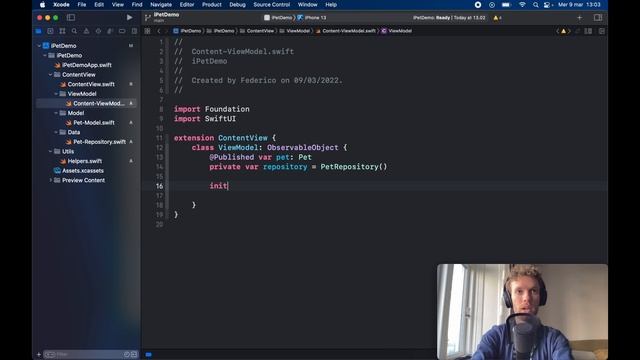Image resolution: width=640 pixels, height=360 pixels.
Task: Open Pet-Repository.swift file
Action: tap(99, 142)
